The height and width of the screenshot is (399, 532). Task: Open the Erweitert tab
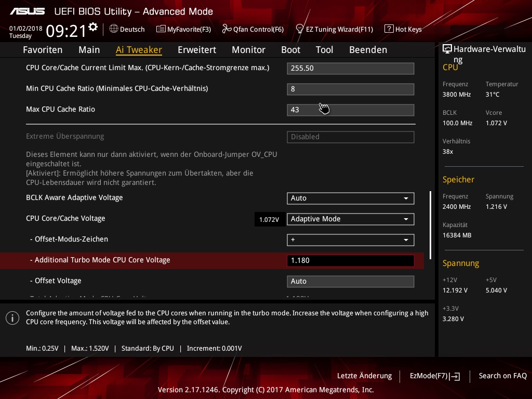coord(197,50)
